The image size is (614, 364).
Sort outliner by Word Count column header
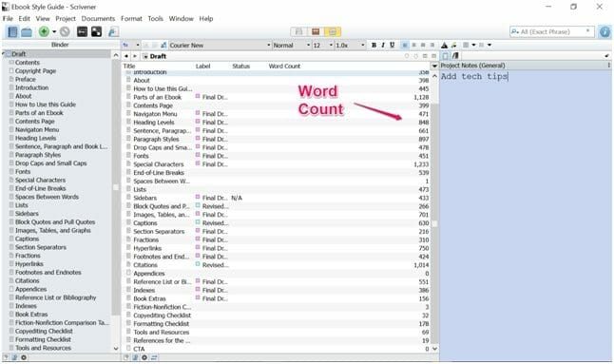point(284,67)
